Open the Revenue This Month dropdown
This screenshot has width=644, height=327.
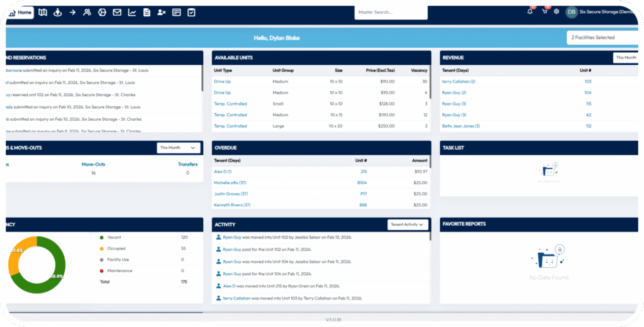626,57
